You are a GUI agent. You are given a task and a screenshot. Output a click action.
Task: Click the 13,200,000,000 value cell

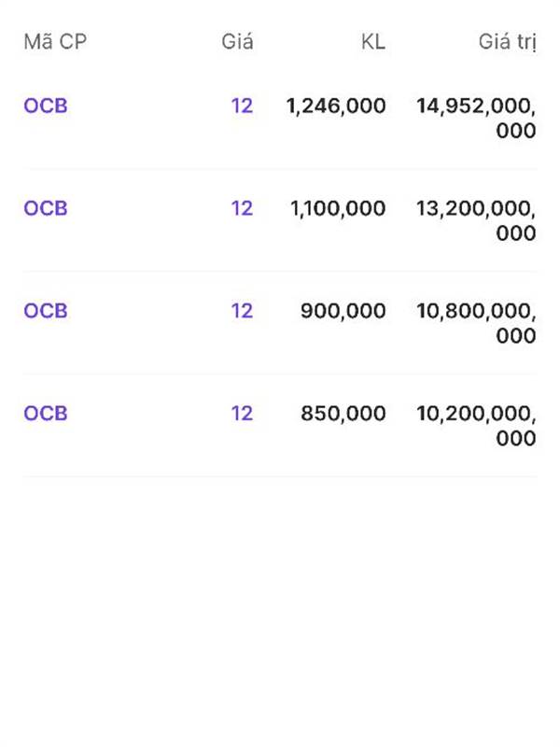pyautogui.click(x=476, y=220)
